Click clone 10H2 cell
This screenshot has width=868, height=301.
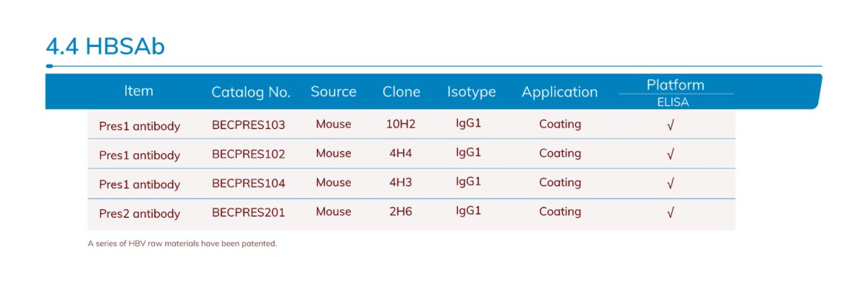point(401,124)
